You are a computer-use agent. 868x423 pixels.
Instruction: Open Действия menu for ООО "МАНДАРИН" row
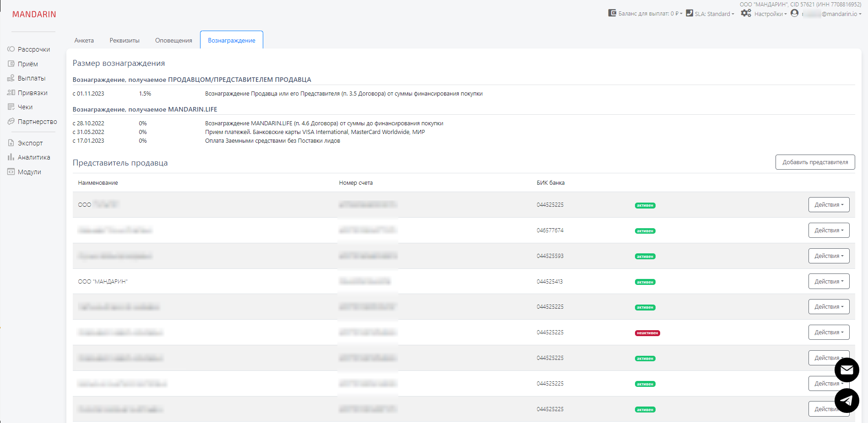[829, 282]
